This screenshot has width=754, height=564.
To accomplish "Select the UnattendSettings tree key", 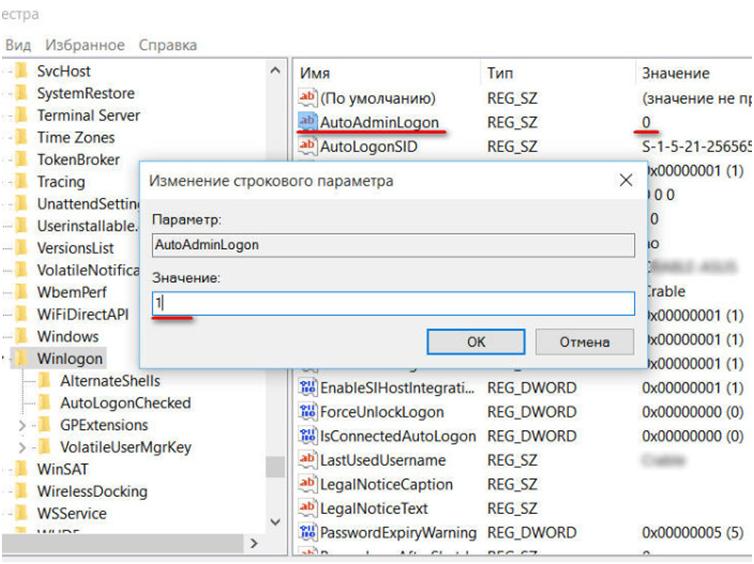I will pos(88,203).
